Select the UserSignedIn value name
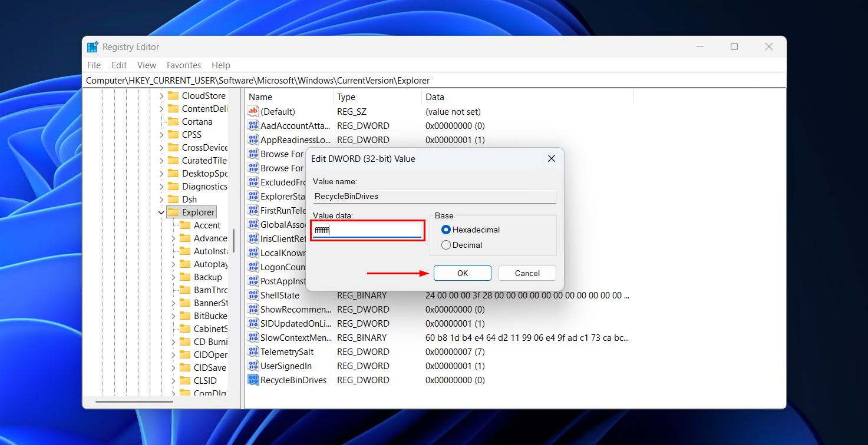Image resolution: width=868 pixels, height=445 pixels. [286, 366]
